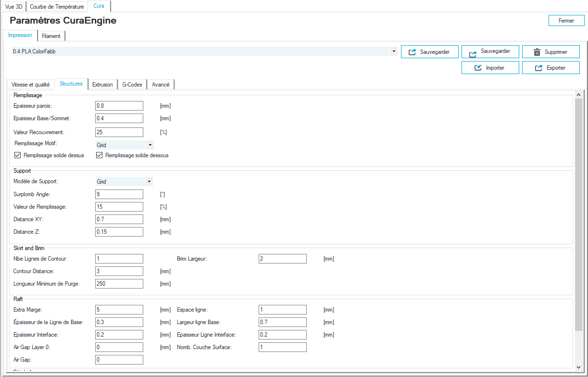Screen dimensions: 588x377
Task: Click the Skirt and Brim group label
Action: click(x=29, y=248)
